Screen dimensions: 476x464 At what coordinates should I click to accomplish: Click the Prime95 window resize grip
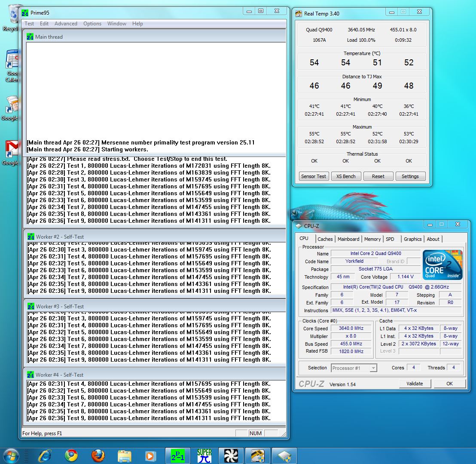point(284,434)
